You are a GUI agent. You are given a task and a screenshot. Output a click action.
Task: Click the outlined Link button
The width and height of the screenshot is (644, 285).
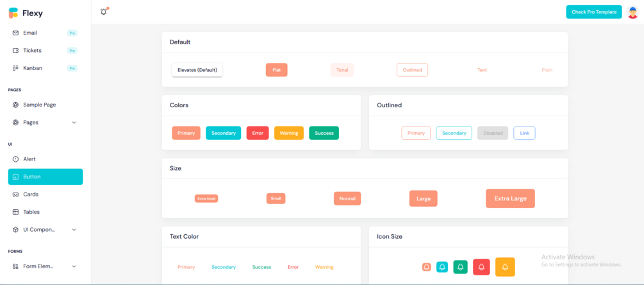coord(524,134)
